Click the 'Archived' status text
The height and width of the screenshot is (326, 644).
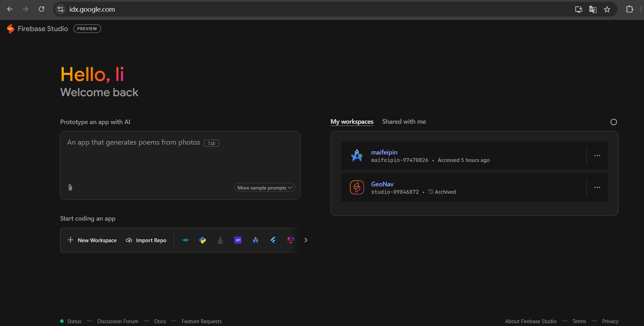coord(445,192)
